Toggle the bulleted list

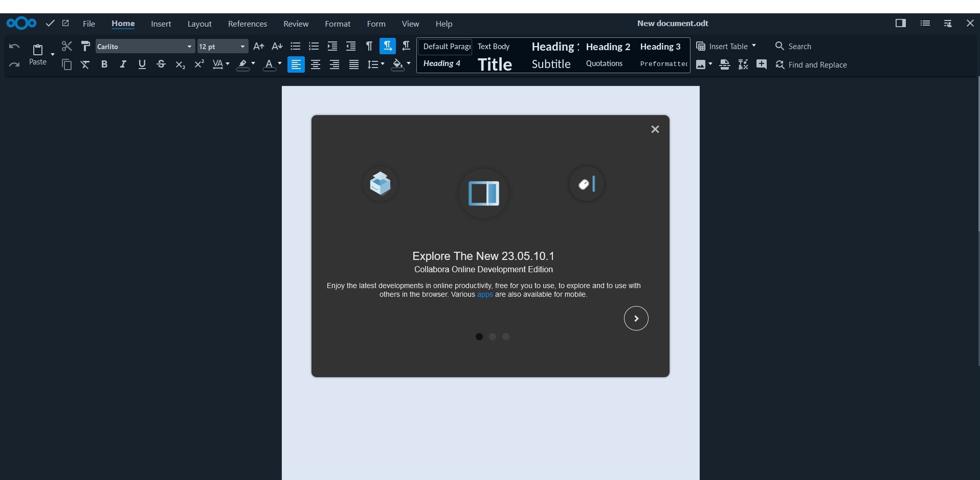[x=295, y=46]
